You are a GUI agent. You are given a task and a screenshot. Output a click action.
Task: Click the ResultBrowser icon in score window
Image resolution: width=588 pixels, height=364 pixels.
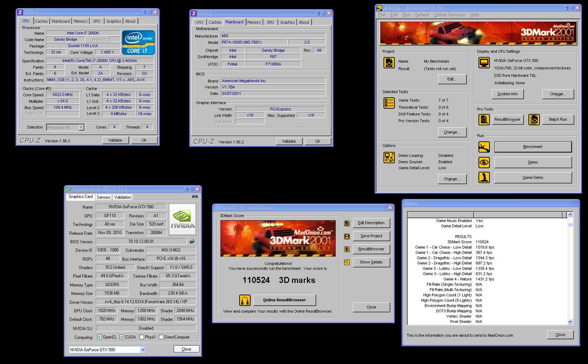pyautogui.click(x=347, y=249)
